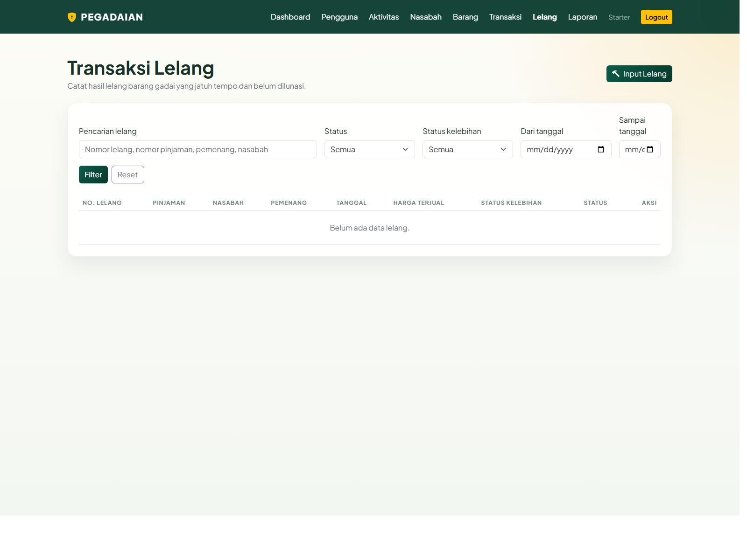This screenshot has width=747, height=560.
Task: Click the chevron on the Status dropdown
Action: tap(405, 149)
